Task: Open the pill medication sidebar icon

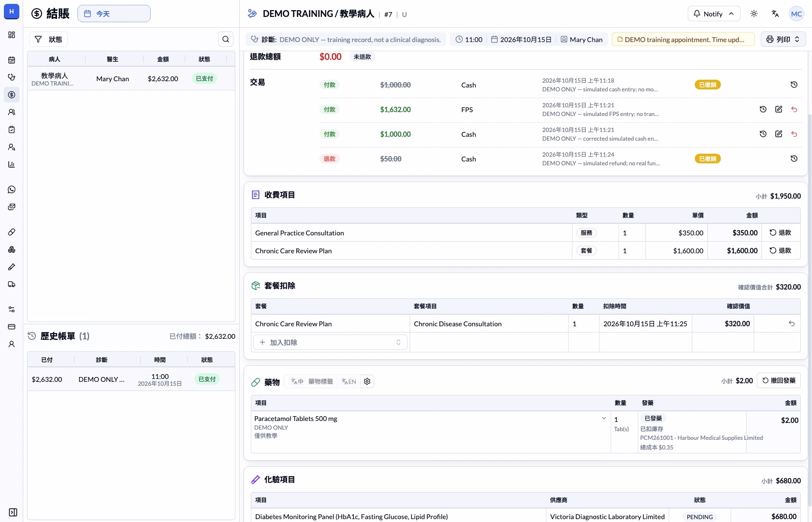Action: 12,232
